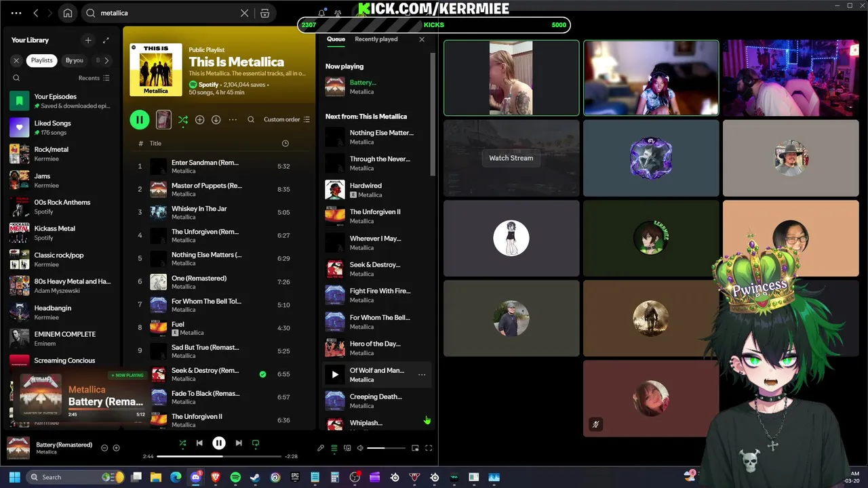The width and height of the screenshot is (868, 488).
Task: Select The Unforgiven II in the queue
Action: click(x=377, y=216)
